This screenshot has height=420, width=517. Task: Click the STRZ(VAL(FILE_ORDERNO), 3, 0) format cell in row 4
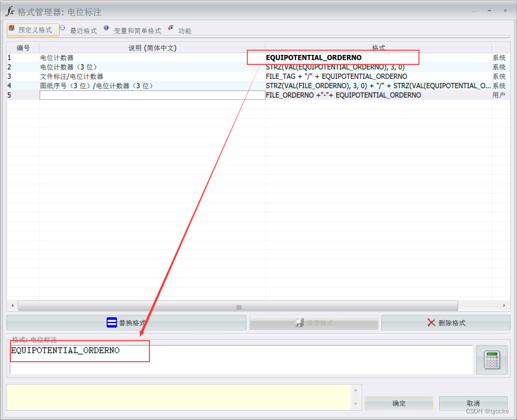[378, 85]
